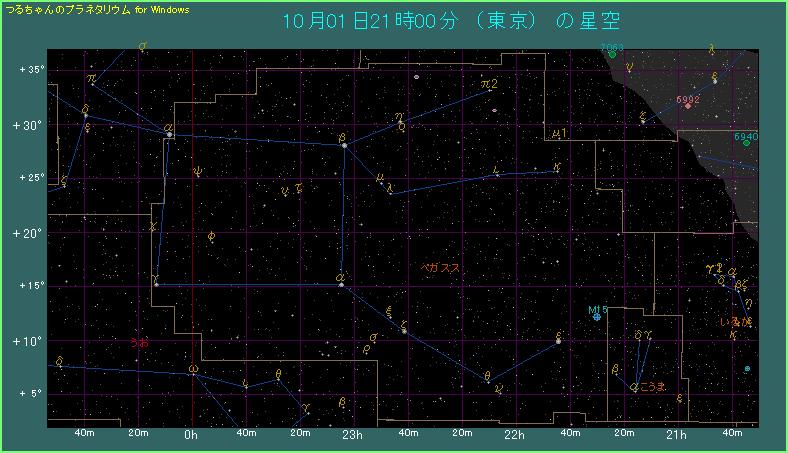Select the 22h right ascension label

[x=515, y=435]
